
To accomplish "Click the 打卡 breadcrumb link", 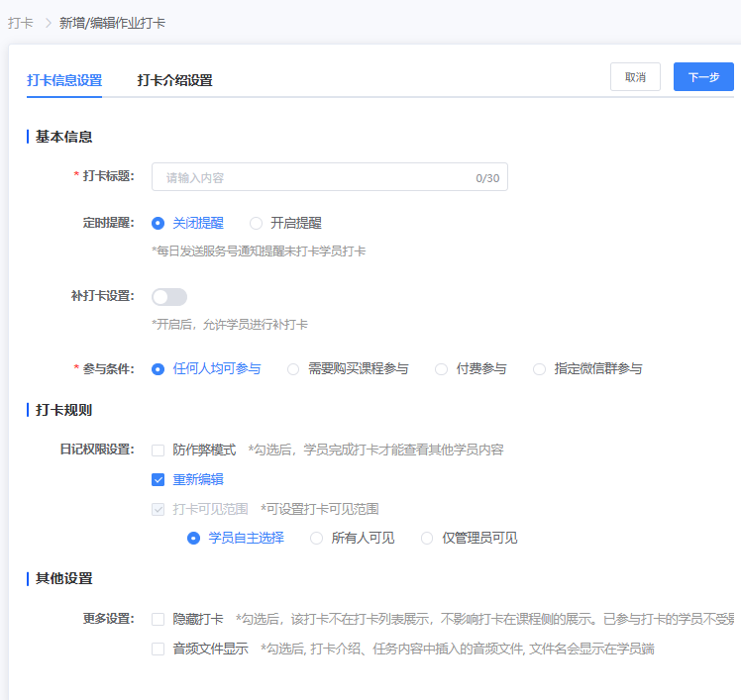I will (x=20, y=23).
